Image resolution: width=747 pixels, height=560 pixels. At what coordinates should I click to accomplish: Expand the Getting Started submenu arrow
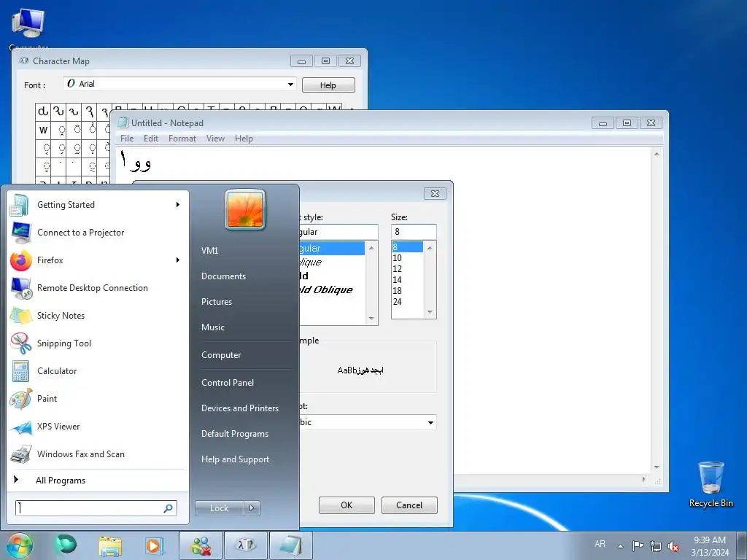tap(178, 205)
